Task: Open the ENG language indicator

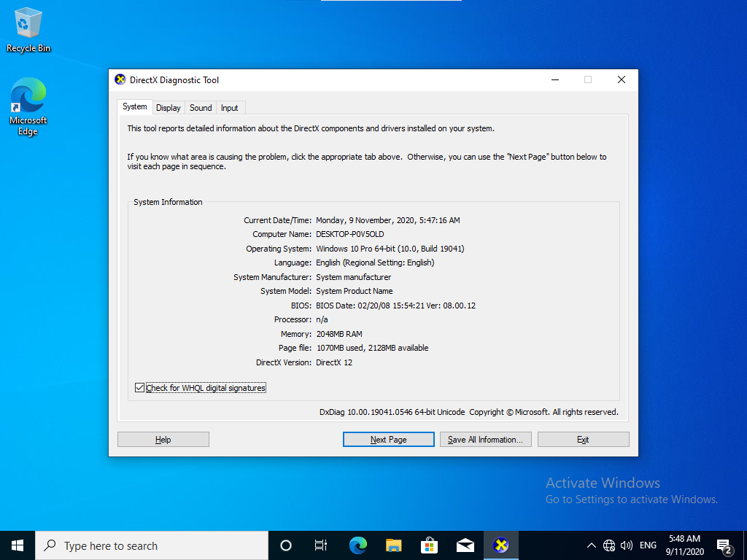Action: [648, 545]
